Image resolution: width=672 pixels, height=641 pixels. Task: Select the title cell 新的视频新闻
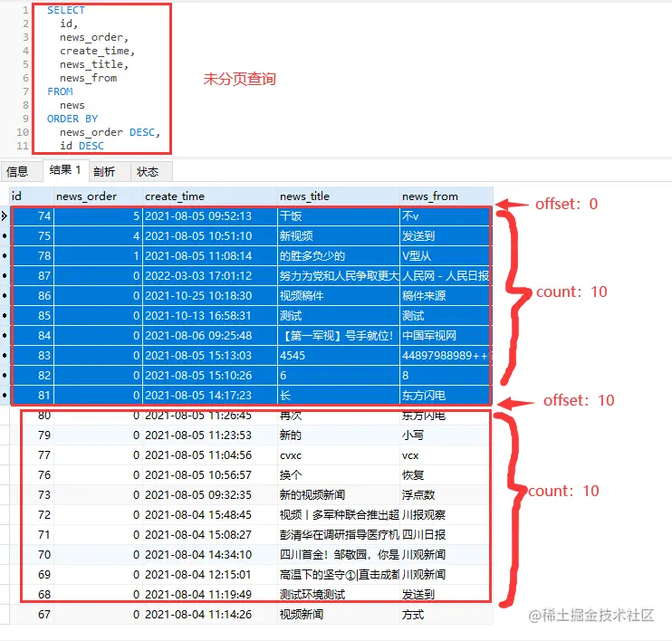[339, 495]
